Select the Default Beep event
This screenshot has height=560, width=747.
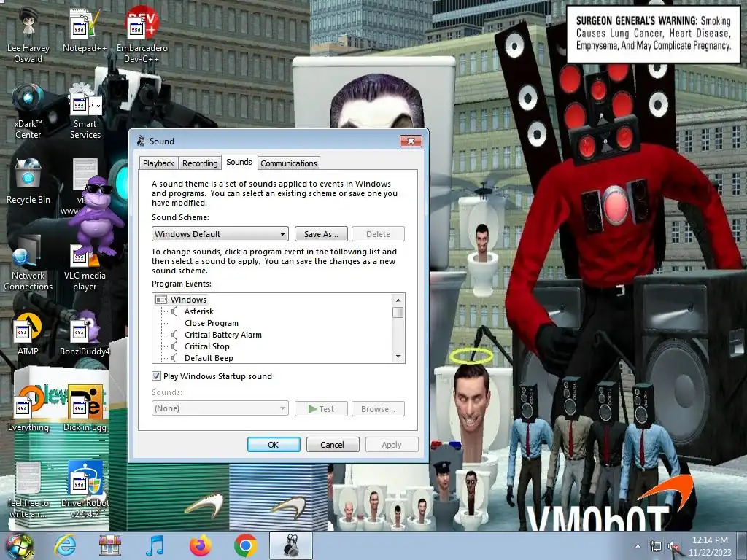(209, 358)
